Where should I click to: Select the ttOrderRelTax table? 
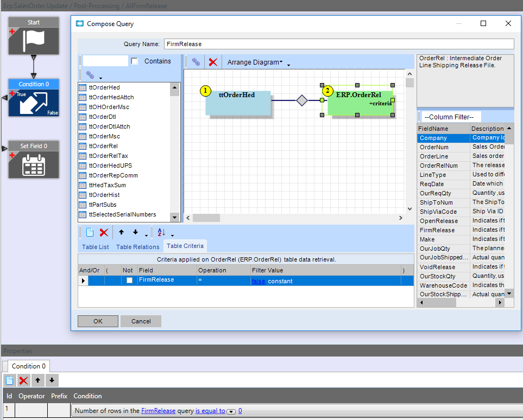coord(109,156)
